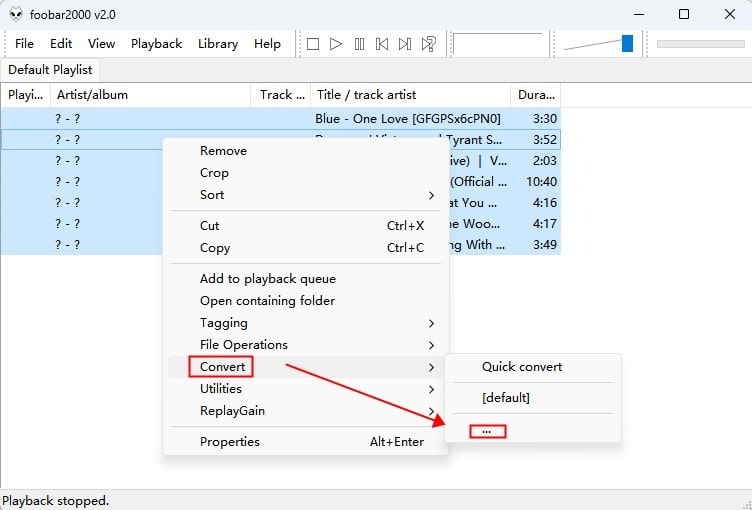The width and height of the screenshot is (752, 510).
Task: Expand the File Operations submenu
Action: click(305, 345)
